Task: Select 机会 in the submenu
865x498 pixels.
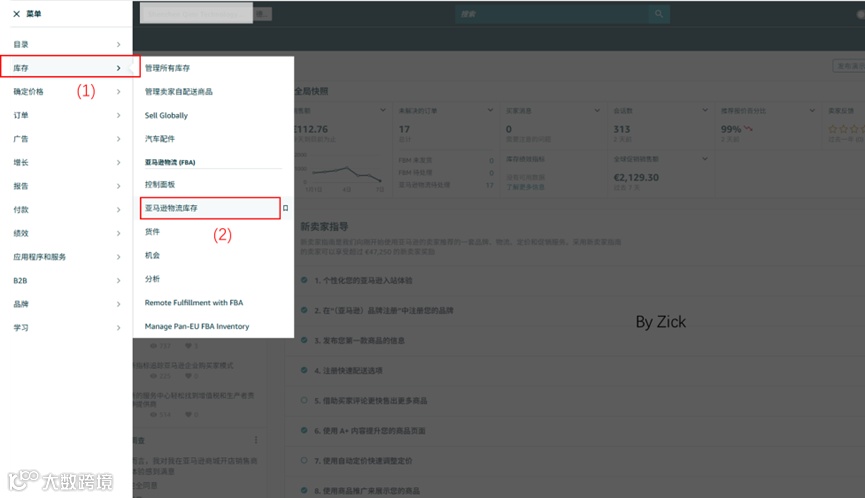Action: point(152,255)
